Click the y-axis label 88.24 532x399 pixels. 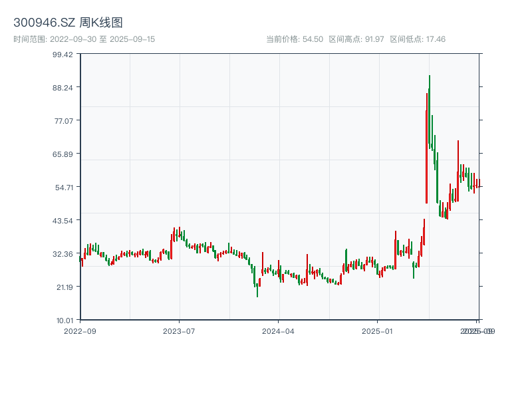pos(63,88)
